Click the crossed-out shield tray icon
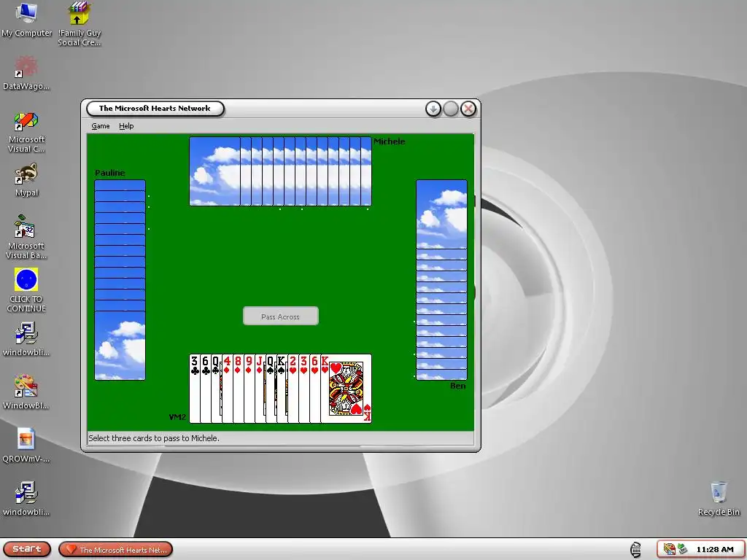The height and width of the screenshot is (560, 747). [670, 550]
